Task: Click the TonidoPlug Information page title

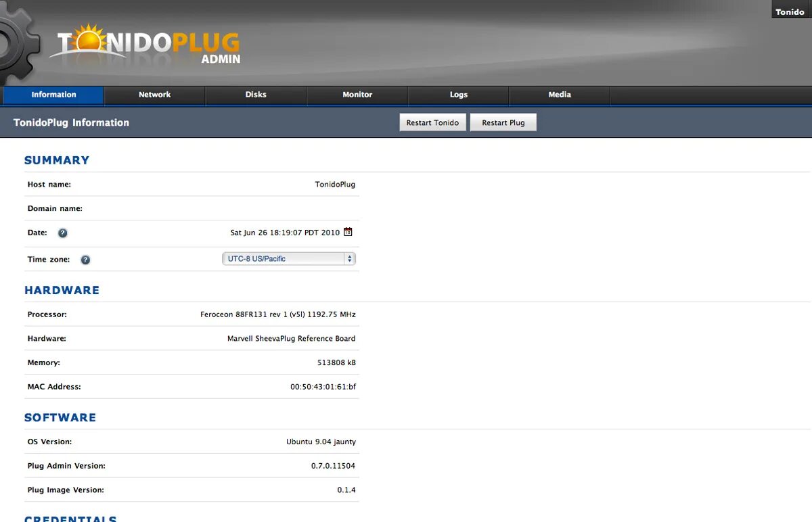Action: tap(71, 122)
